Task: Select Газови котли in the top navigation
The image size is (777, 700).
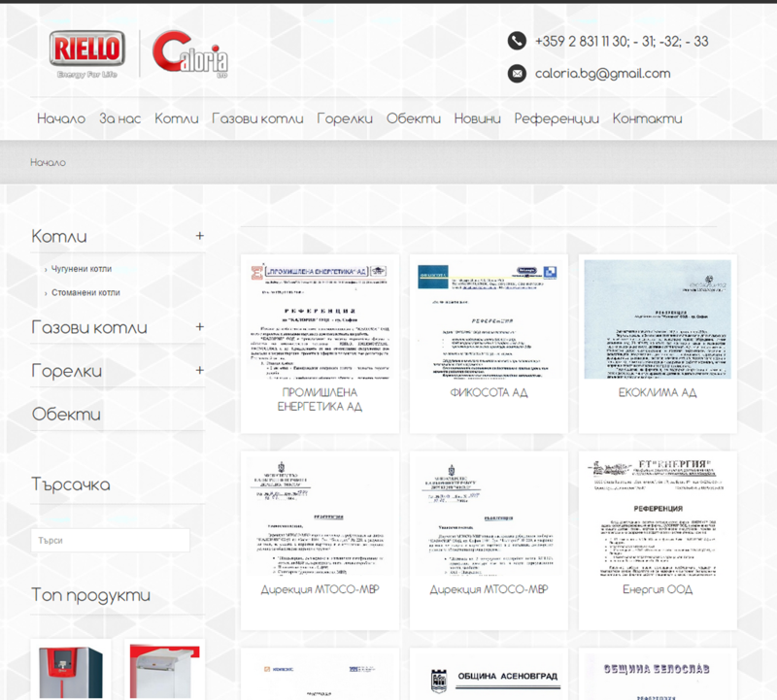Action: (x=257, y=118)
